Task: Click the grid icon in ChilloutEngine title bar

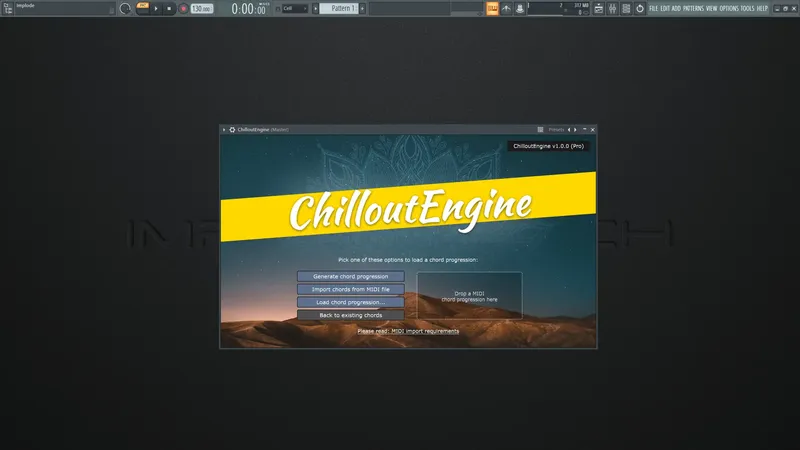Action: point(540,130)
